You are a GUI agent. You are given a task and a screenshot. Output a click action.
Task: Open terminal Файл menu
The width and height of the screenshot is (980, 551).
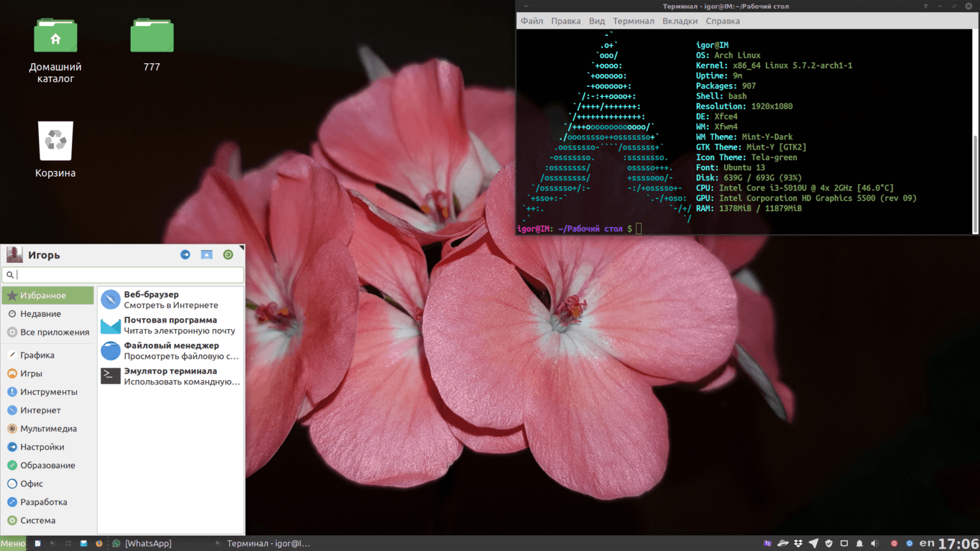531,21
